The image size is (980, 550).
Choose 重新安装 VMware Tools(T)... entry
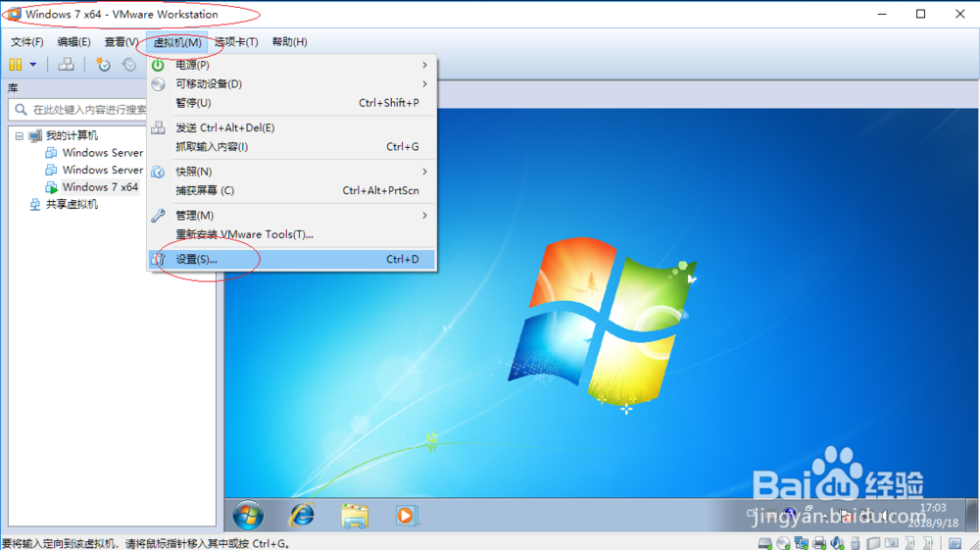coord(292,233)
